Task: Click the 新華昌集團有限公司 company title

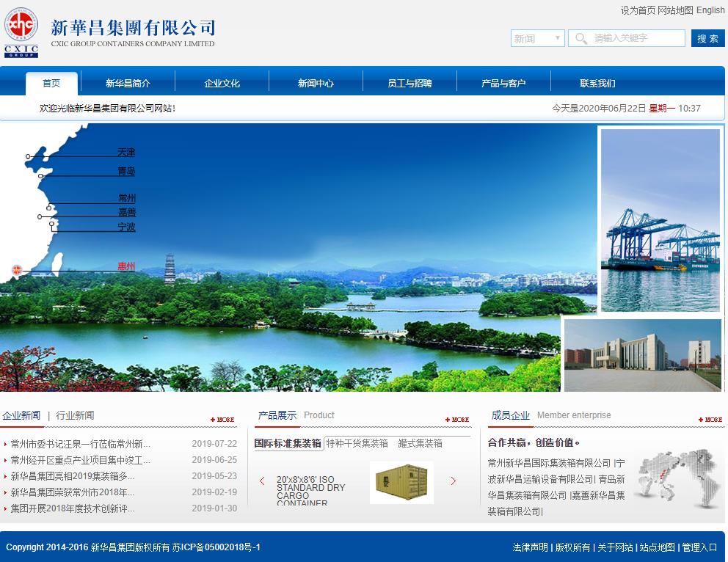Action: [133, 28]
